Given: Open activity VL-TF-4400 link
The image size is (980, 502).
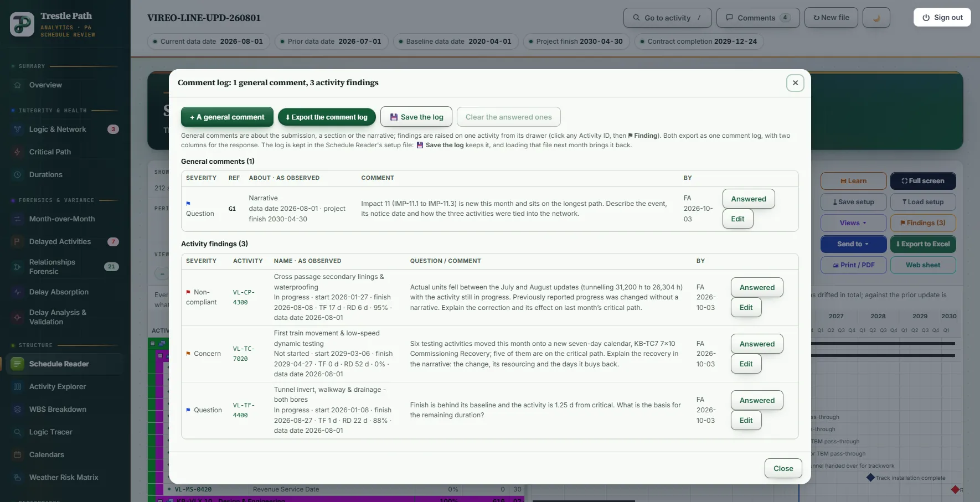Looking at the screenshot, I should point(244,410).
